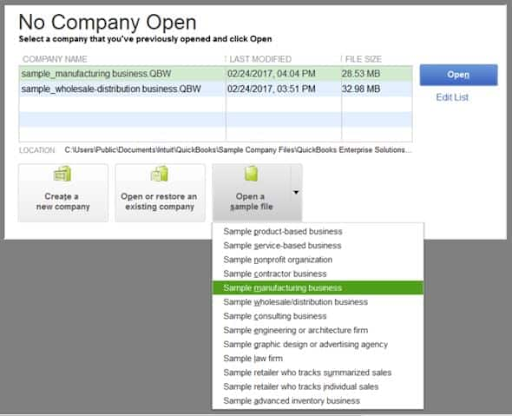Choose Sample service-based business
Viewport: 512px width, 416px height.
318,246
